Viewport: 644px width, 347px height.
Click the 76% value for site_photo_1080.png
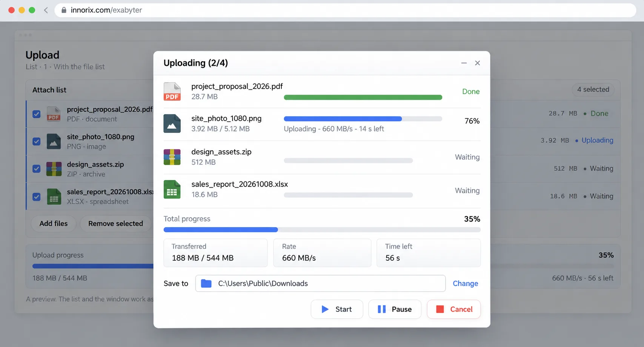click(x=472, y=121)
